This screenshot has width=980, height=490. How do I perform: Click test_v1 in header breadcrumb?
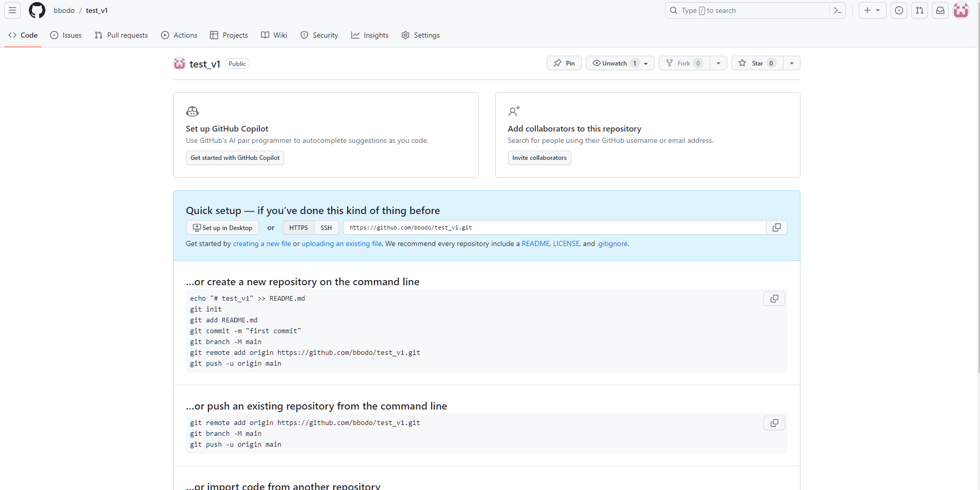(97, 10)
